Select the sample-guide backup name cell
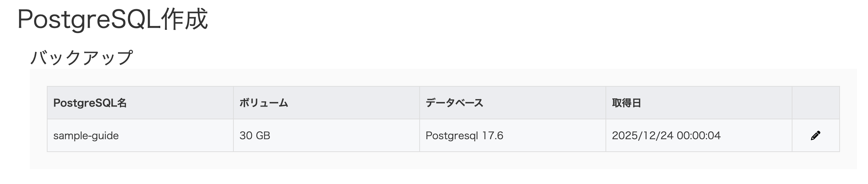The image size is (868, 184). pos(86,136)
